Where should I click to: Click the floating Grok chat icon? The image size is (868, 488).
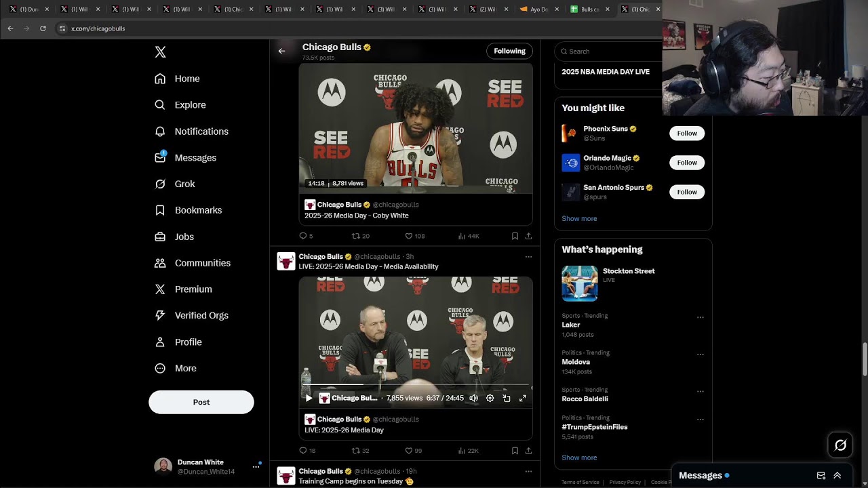840,445
